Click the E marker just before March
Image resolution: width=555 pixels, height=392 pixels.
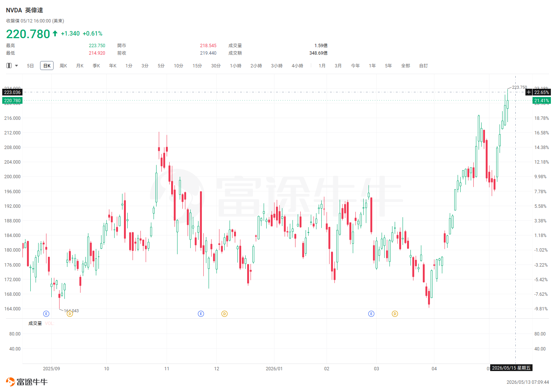(x=371, y=314)
